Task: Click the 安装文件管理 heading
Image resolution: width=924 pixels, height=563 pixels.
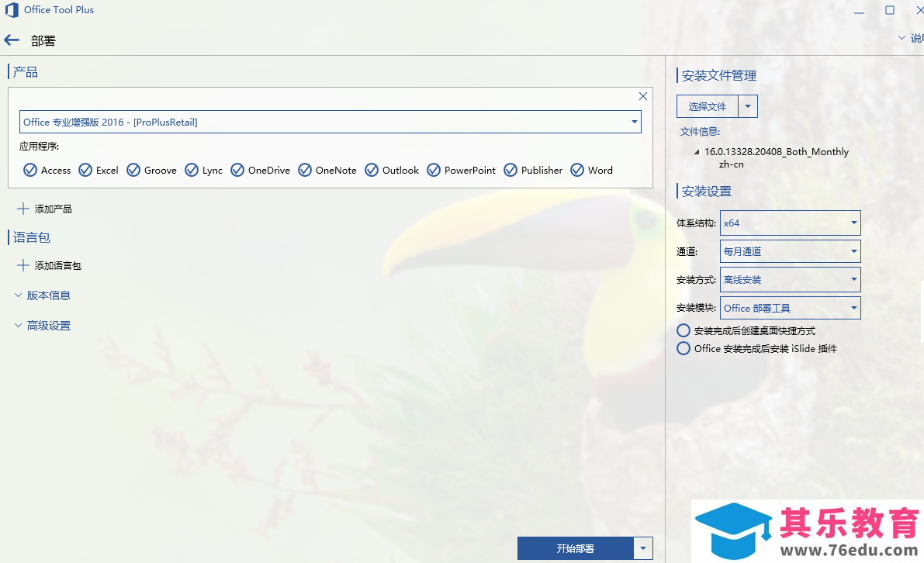Action: pyautogui.click(x=719, y=75)
